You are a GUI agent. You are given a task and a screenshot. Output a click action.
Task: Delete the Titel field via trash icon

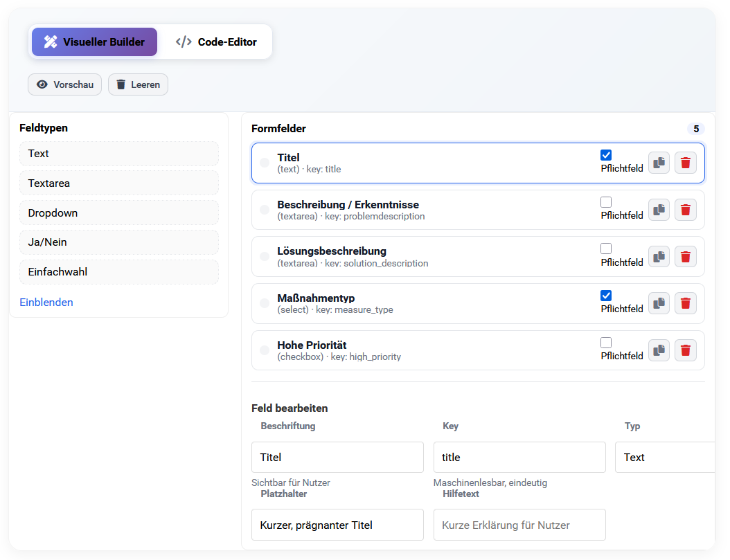coord(685,162)
